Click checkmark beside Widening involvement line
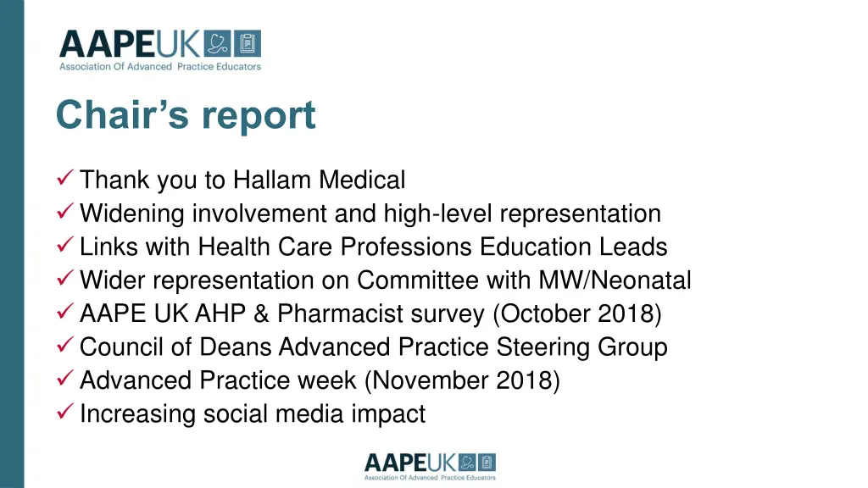 [65, 211]
